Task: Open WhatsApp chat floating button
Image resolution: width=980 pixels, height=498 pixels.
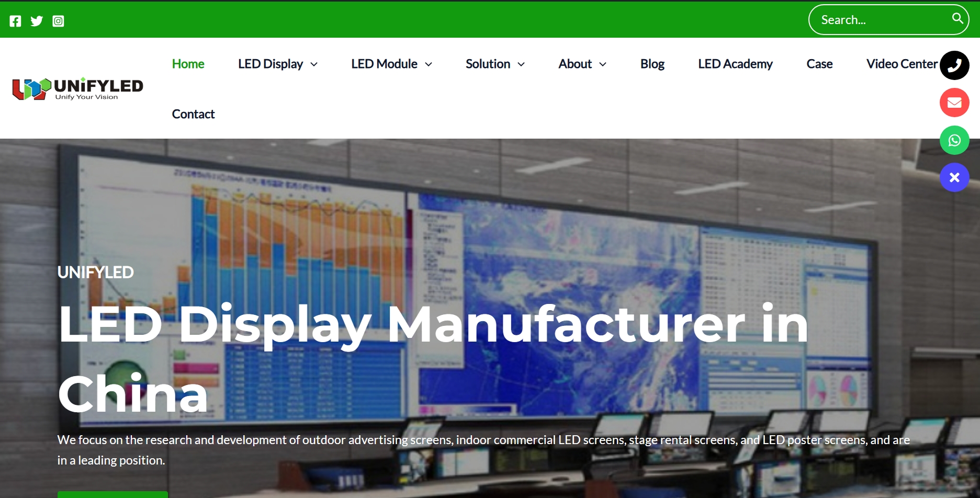Action: [x=954, y=140]
